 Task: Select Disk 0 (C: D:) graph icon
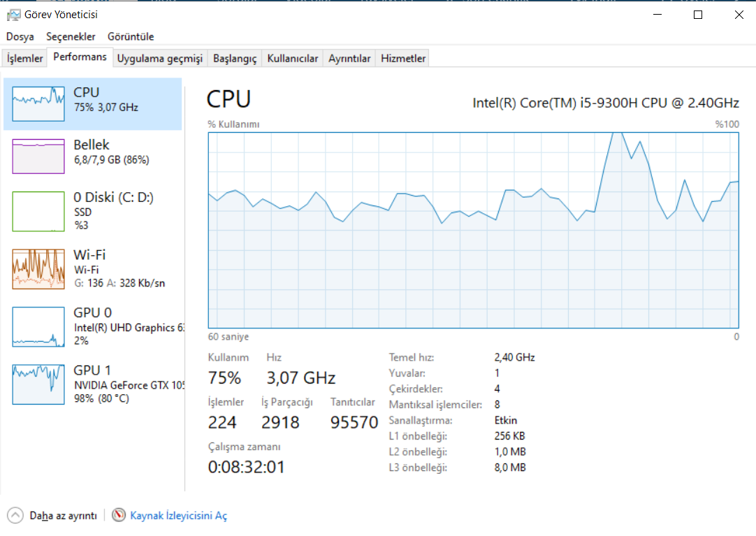[38, 210]
